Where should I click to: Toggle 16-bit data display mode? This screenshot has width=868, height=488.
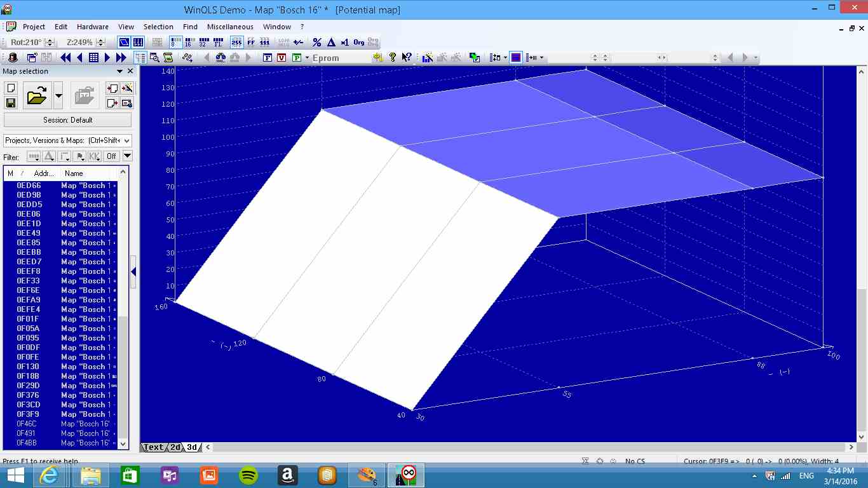coord(188,43)
